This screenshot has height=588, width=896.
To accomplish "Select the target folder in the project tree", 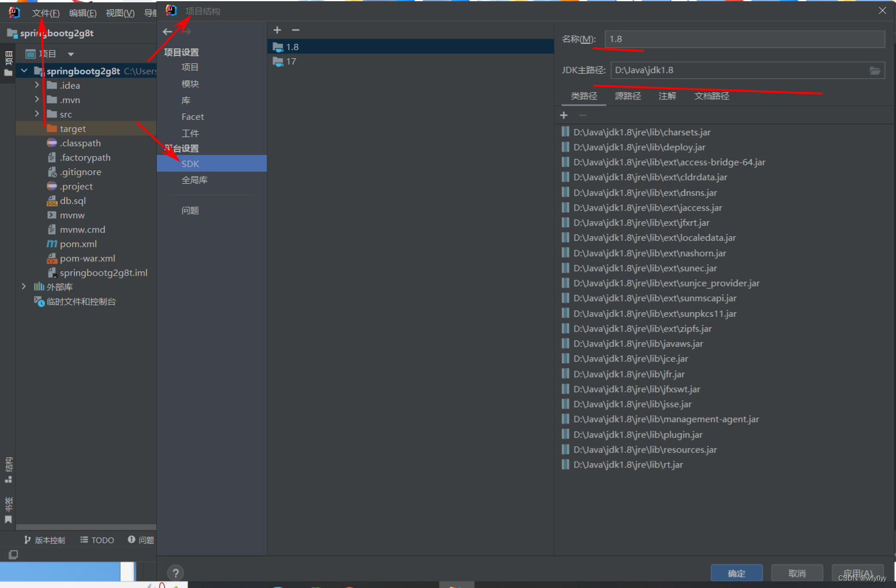I will (73, 129).
